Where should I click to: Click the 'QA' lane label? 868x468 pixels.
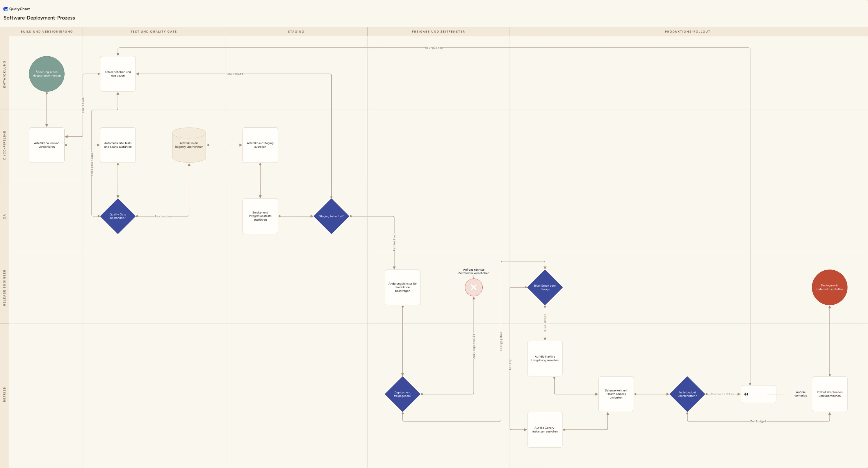click(x=4, y=217)
